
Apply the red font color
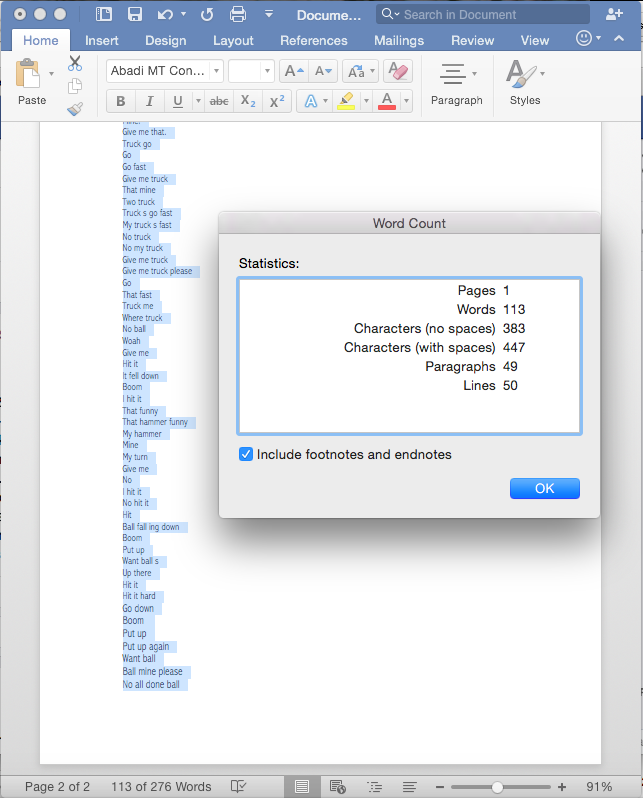click(387, 101)
